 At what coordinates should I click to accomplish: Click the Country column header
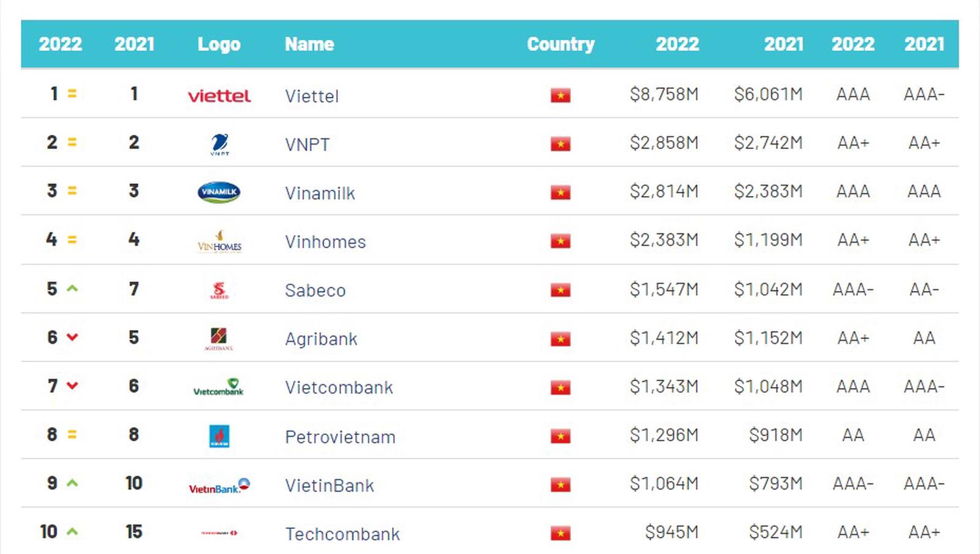[560, 44]
